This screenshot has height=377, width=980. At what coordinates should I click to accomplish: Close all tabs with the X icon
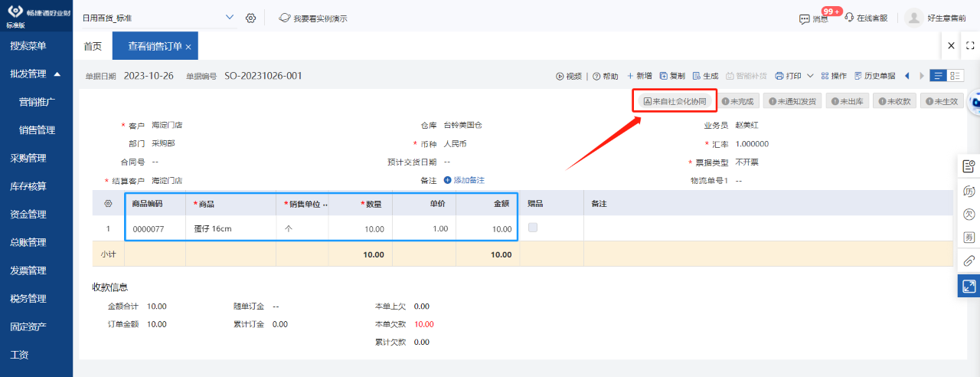(951, 45)
